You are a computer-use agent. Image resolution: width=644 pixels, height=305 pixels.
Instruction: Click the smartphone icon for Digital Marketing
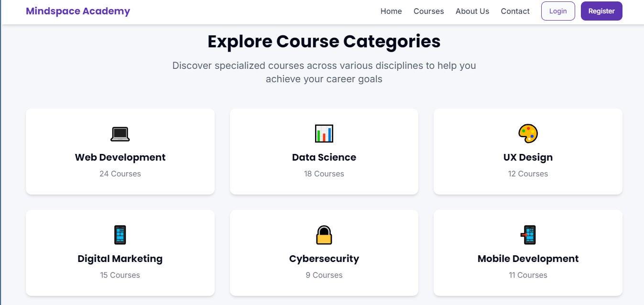120,235
